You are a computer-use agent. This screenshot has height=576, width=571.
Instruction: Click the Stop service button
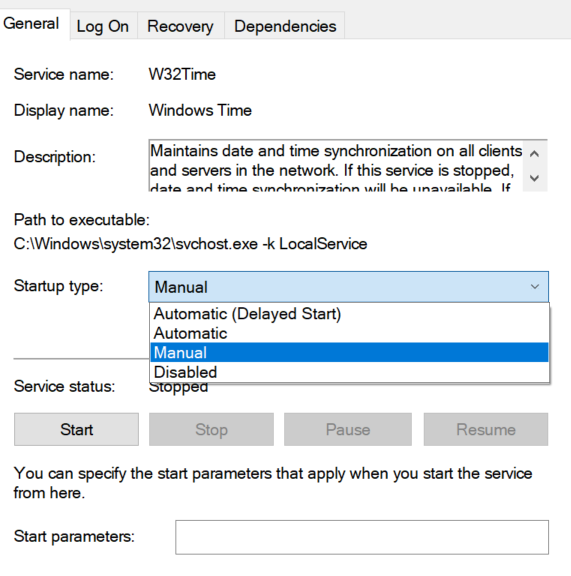pos(211,429)
